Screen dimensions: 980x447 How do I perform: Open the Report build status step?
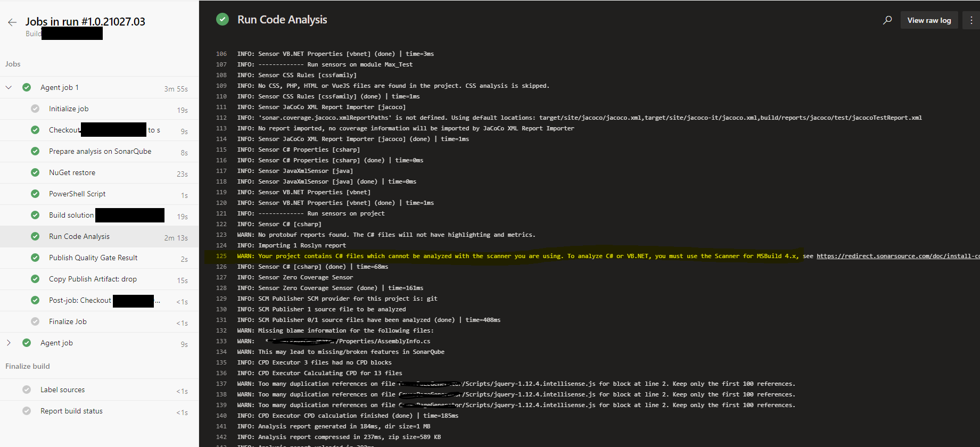tap(71, 411)
